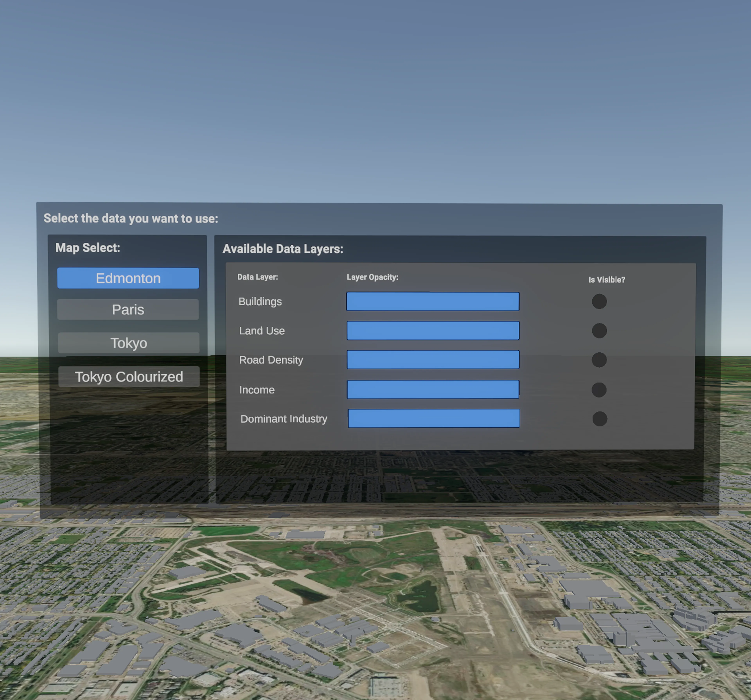Enable Income layer visibility toggle
Viewport: 751px width, 700px height.
coord(599,389)
